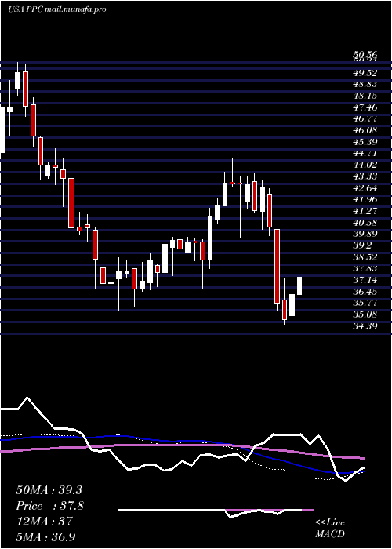
Task: Select the 44.02 price axis label
Action: point(365,165)
